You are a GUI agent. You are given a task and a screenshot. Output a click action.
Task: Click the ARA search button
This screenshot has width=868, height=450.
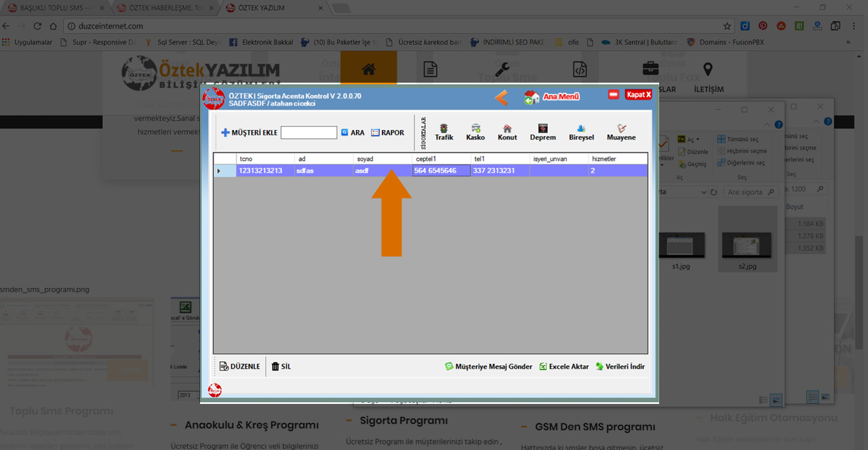tap(353, 133)
